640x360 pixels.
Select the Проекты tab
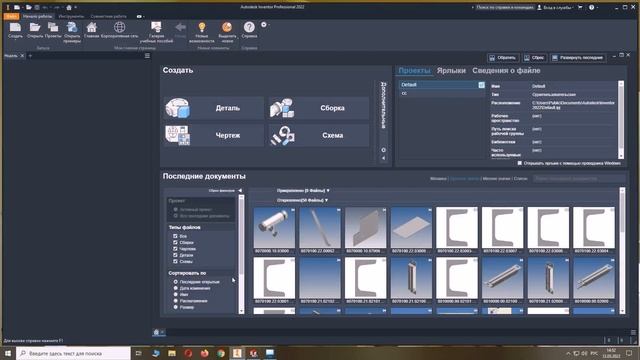tap(414, 71)
